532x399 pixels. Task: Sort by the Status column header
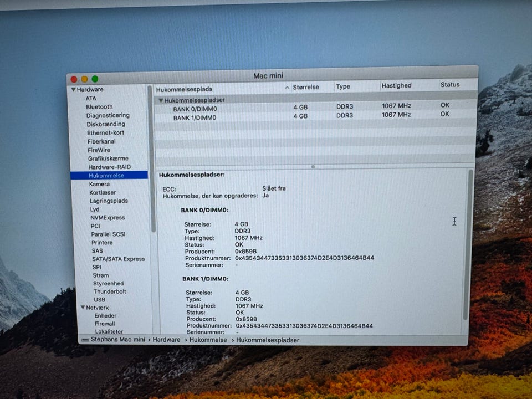pos(450,85)
